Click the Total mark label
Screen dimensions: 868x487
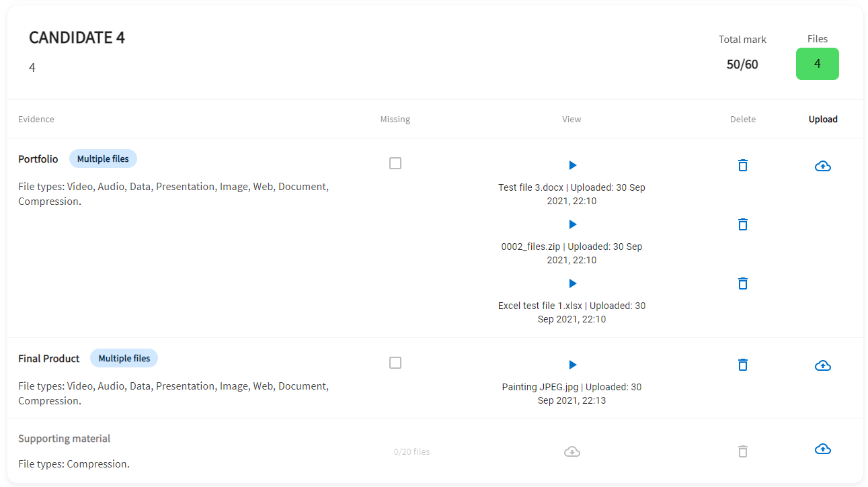[x=742, y=40]
